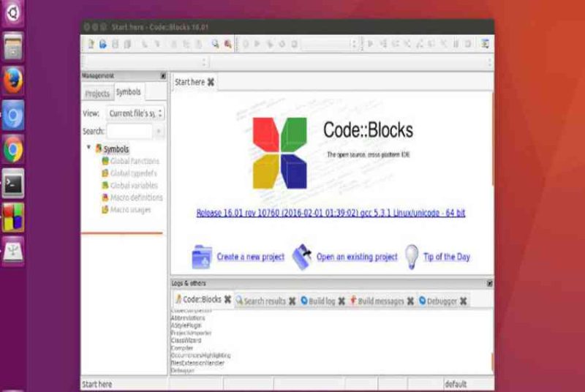Open the Debugging windows toolbar icon
Screen dimensions: 585x392
pyautogui.click(x=485, y=44)
